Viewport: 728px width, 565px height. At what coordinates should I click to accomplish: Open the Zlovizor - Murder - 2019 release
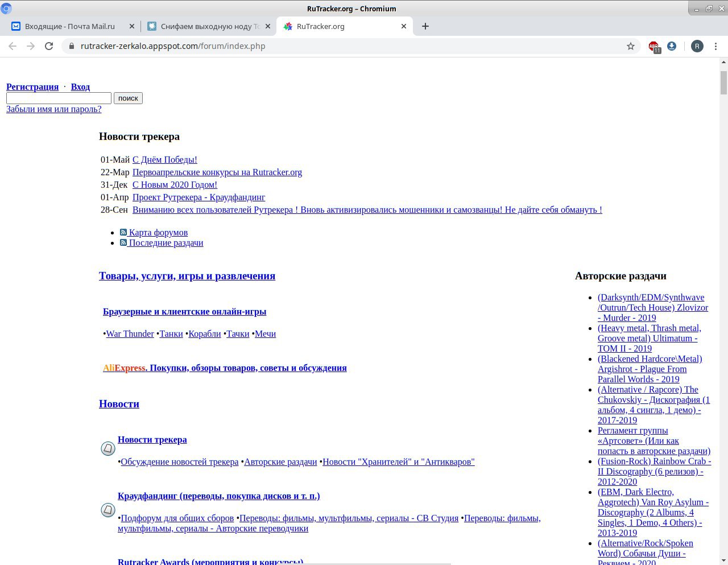pyautogui.click(x=652, y=308)
